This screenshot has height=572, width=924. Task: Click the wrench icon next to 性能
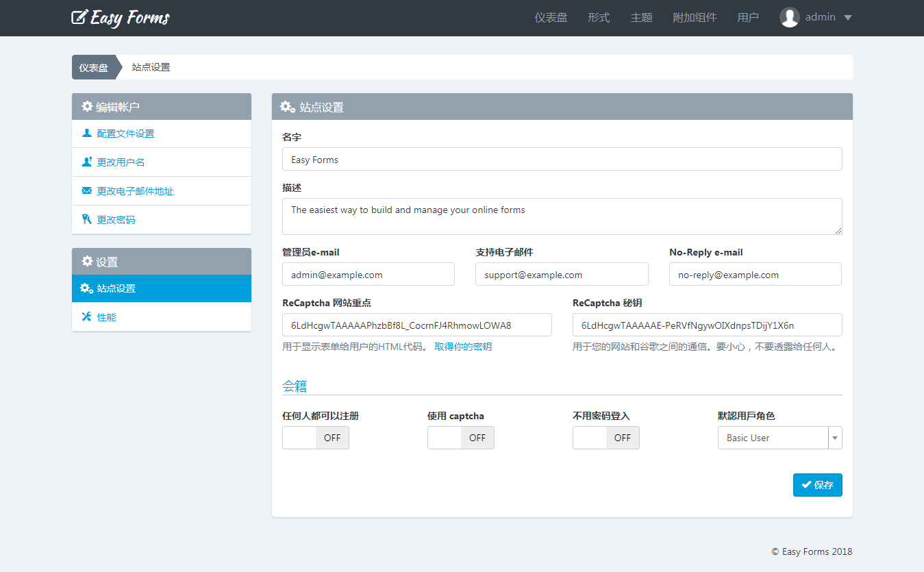(x=87, y=317)
